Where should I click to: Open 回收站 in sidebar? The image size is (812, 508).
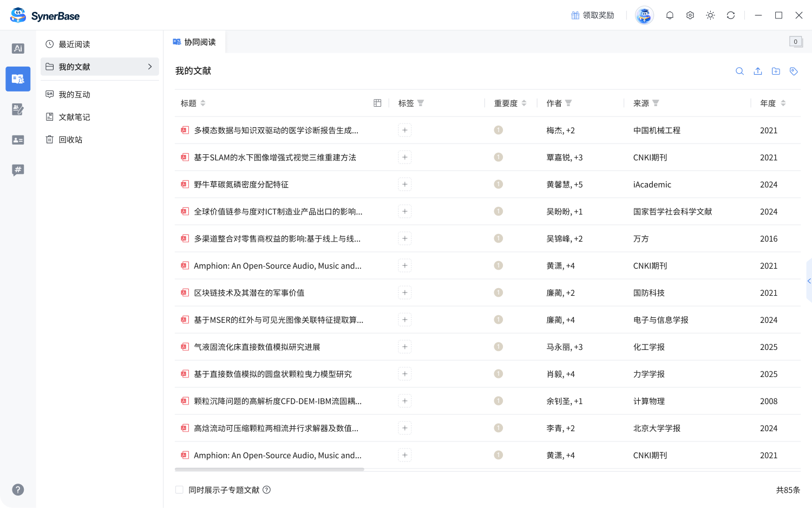click(x=100, y=139)
